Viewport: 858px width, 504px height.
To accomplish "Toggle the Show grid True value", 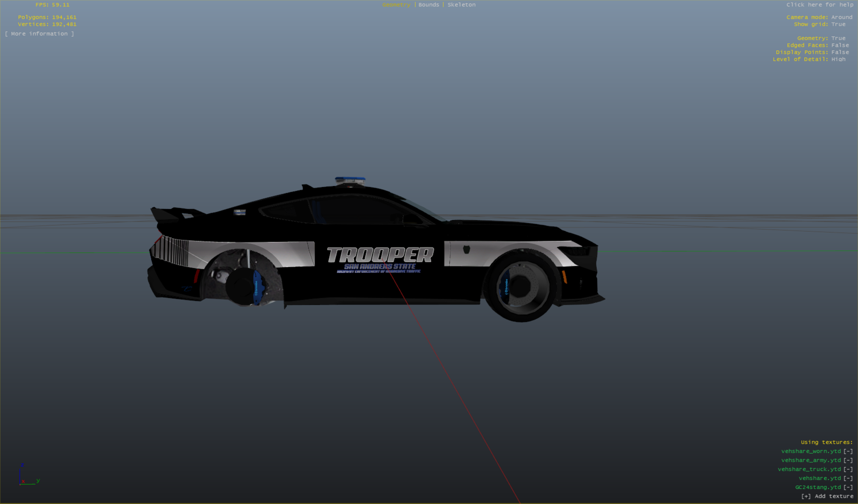I will (838, 25).
